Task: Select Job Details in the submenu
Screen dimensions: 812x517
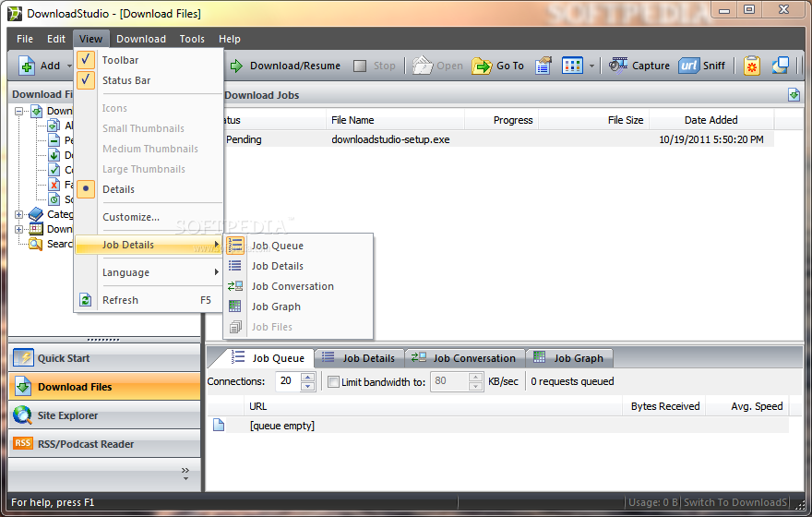Action: tap(298, 266)
